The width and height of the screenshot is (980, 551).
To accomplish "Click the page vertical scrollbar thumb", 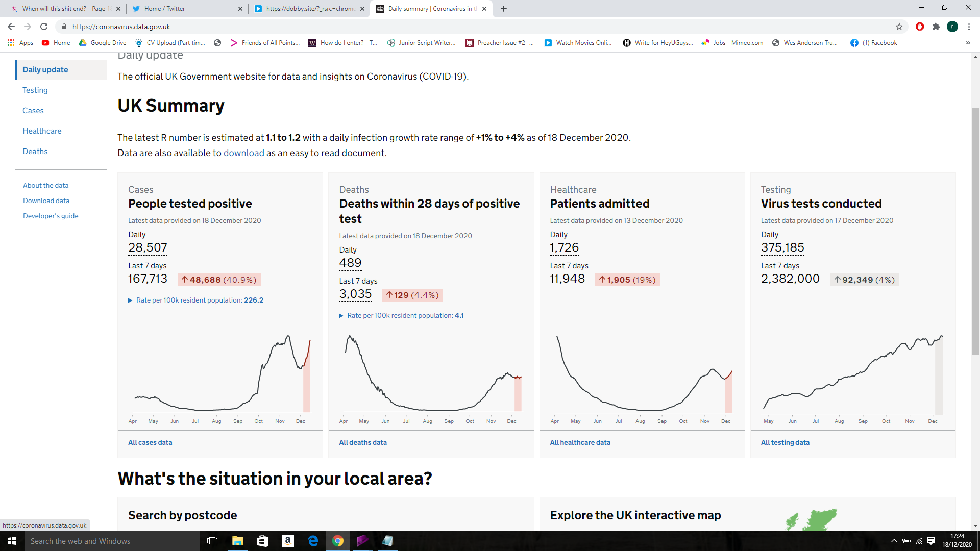I will click(975, 231).
